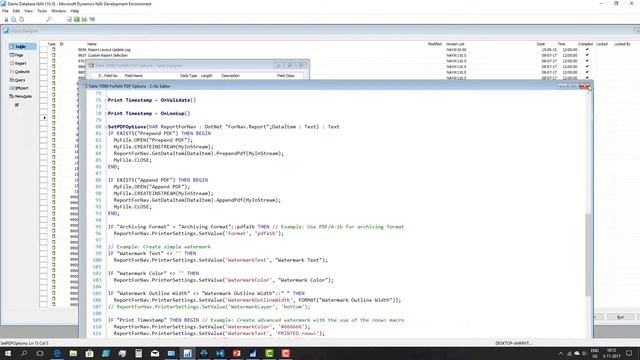This screenshot has height=360, width=640.
Task: Click comment Example: Create simple watermark
Action: (x=159, y=247)
